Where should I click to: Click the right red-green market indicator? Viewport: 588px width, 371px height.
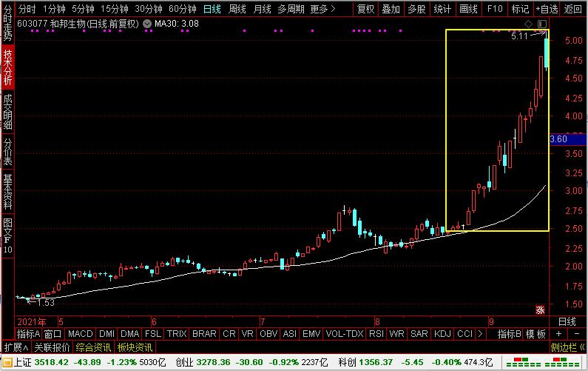click(x=563, y=362)
